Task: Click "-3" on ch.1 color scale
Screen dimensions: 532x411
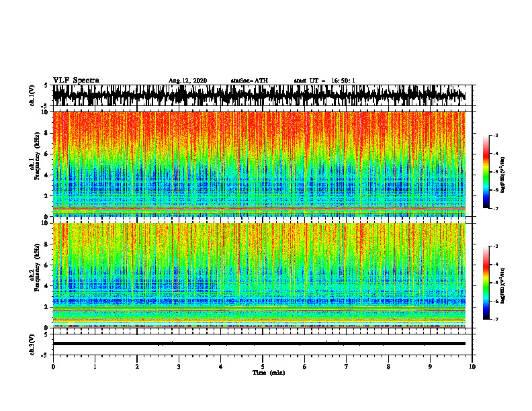Action: point(495,136)
